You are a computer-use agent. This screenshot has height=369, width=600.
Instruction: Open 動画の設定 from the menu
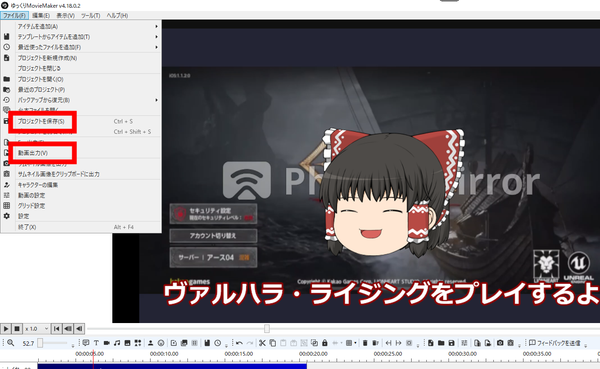[81, 195]
